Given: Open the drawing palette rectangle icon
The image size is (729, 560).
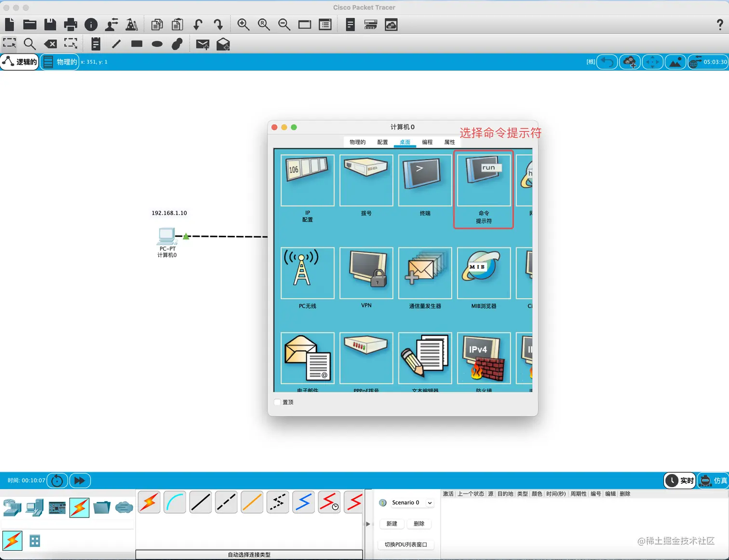Looking at the screenshot, I should click(x=305, y=25).
